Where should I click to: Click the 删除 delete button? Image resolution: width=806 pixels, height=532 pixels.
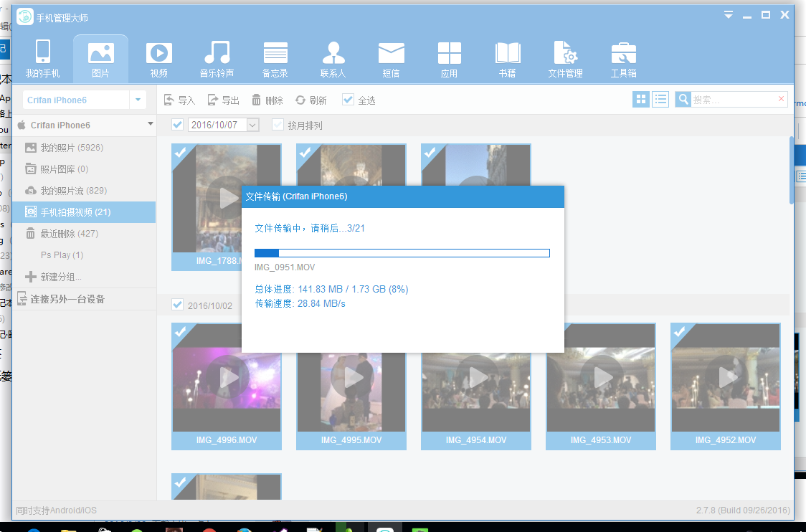click(267, 100)
